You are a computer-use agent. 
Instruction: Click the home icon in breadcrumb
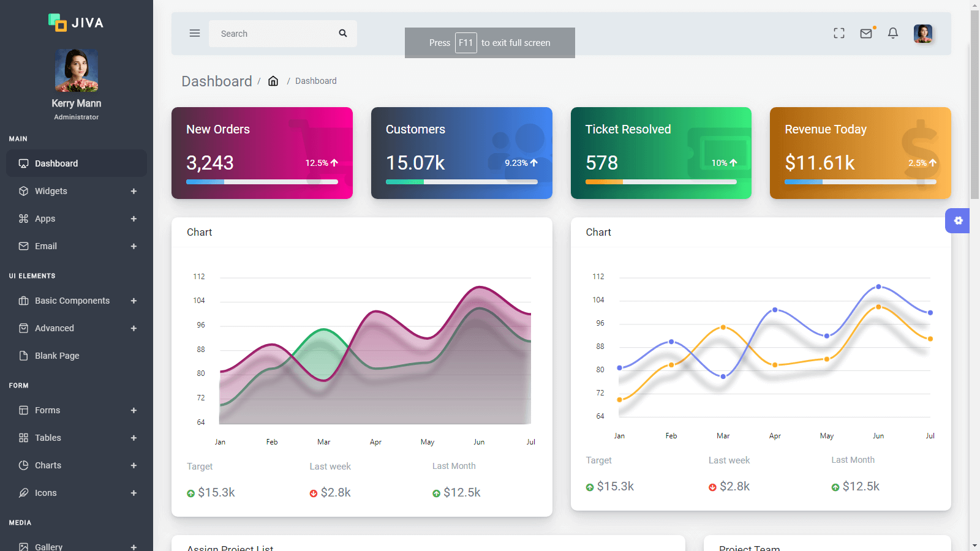(273, 81)
